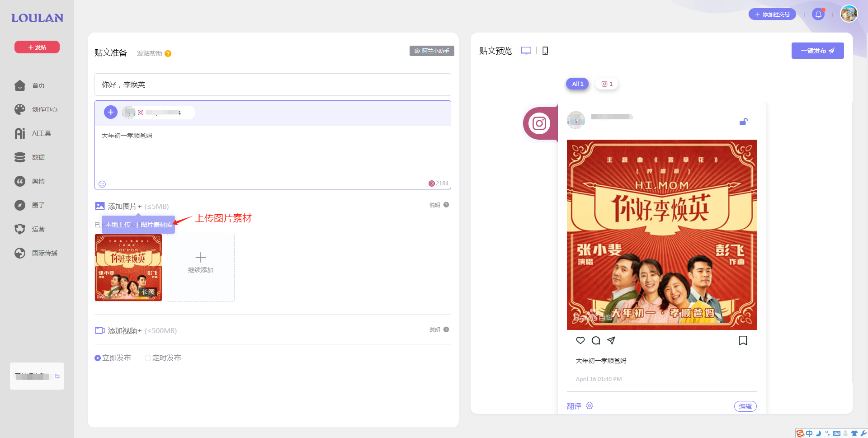Toggle the unlock icon in preview card
Screen dimensions: 868x438
pyautogui.click(x=743, y=122)
